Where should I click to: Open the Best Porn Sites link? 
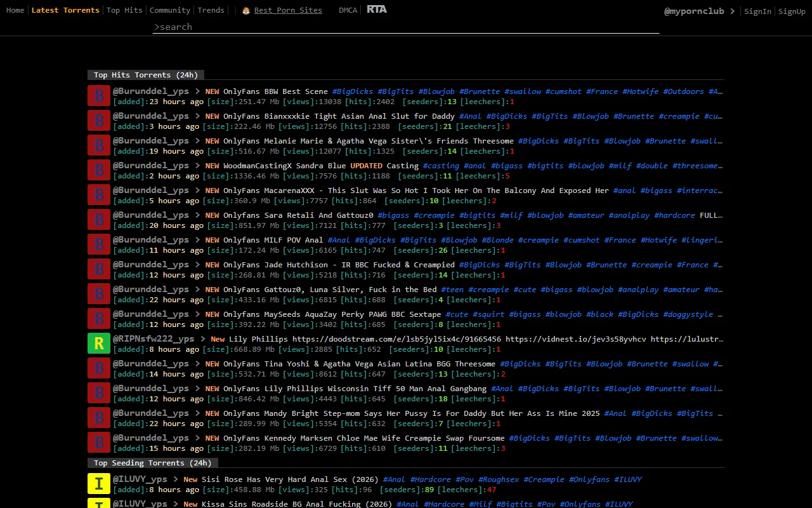click(x=287, y=10)
